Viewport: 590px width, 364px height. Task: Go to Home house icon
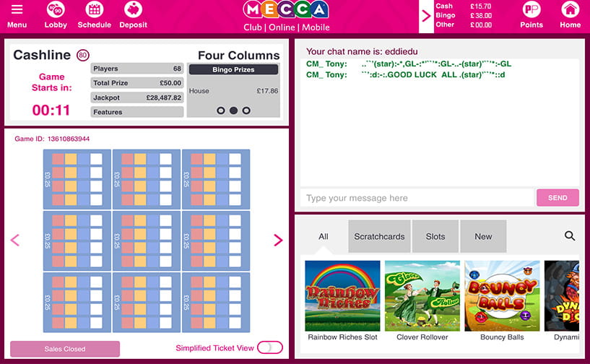pyautogui.click(x=571, y=10)
